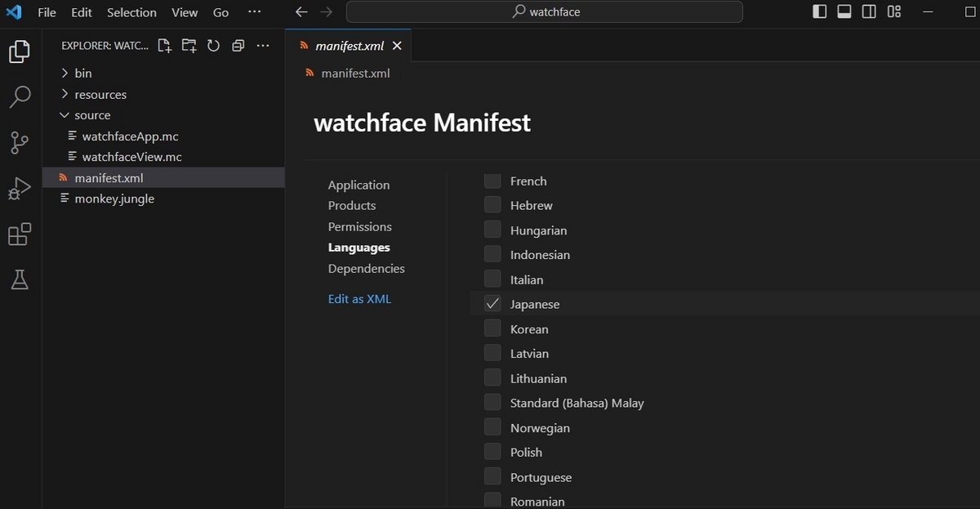Enable the Hungarian language checkbox

492,230
